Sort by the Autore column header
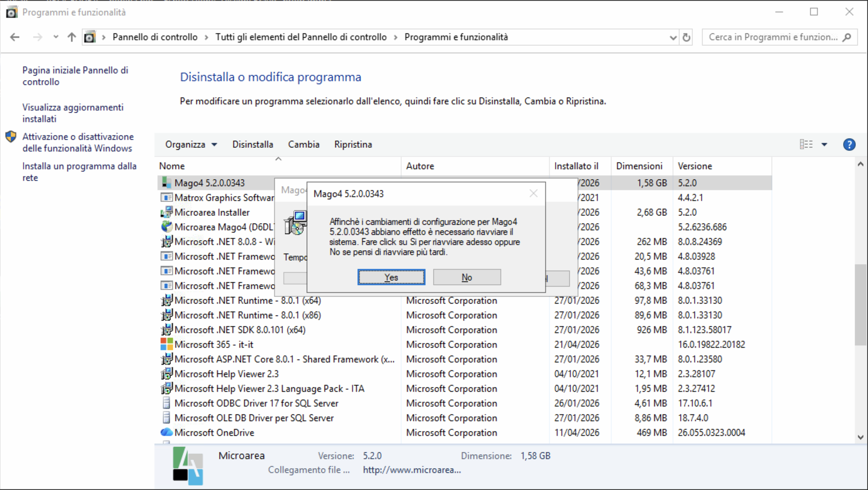The width and height of the screenshot is (868, 490). pyautogui.click(x=475, y=166)
